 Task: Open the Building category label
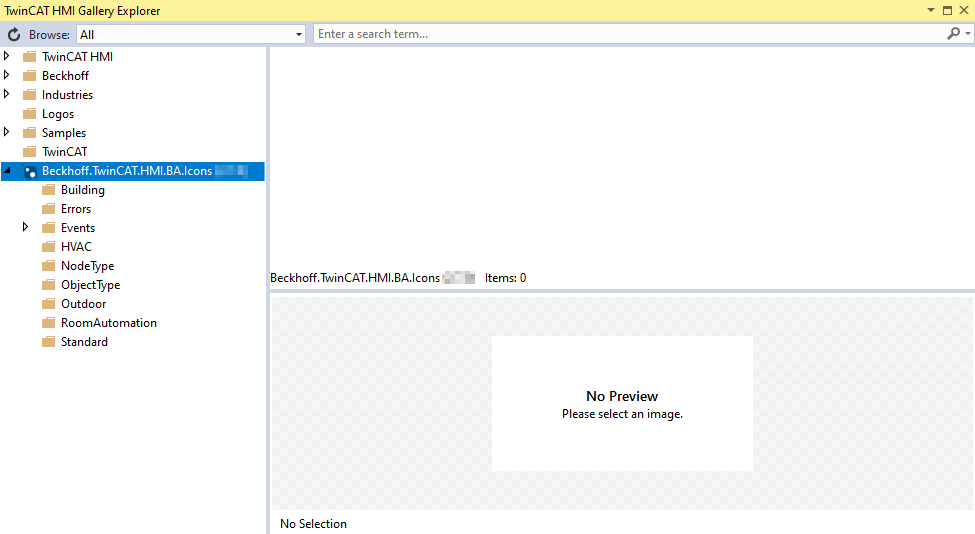click(83, 190)
